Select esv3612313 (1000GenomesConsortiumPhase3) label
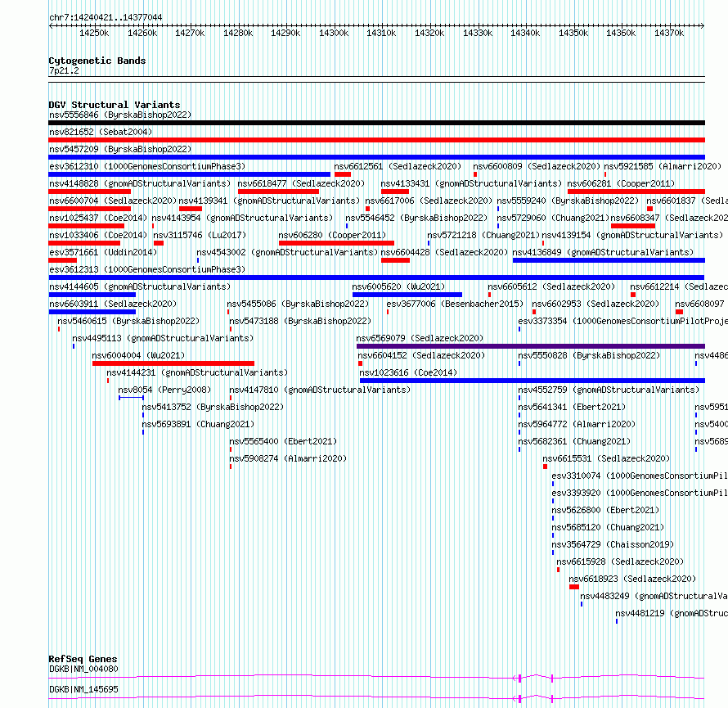The width and height of the screenshot is (728, 708). [x=147, y=269]
